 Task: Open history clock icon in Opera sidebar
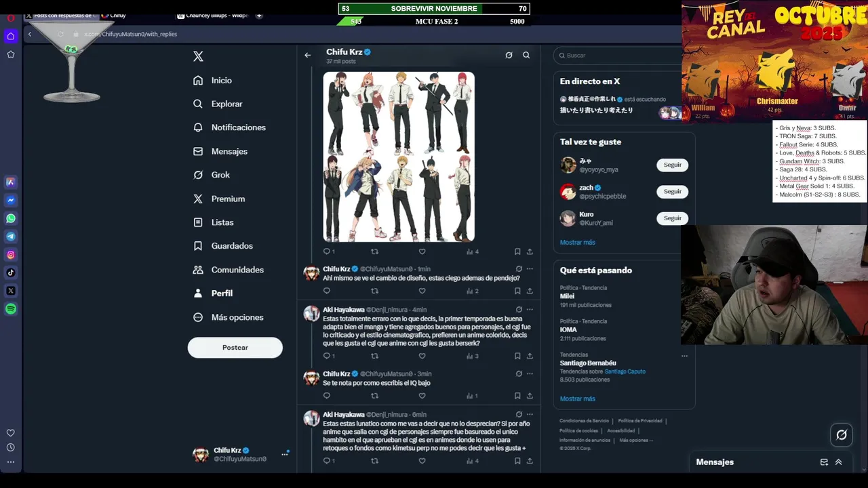(11, 447)
